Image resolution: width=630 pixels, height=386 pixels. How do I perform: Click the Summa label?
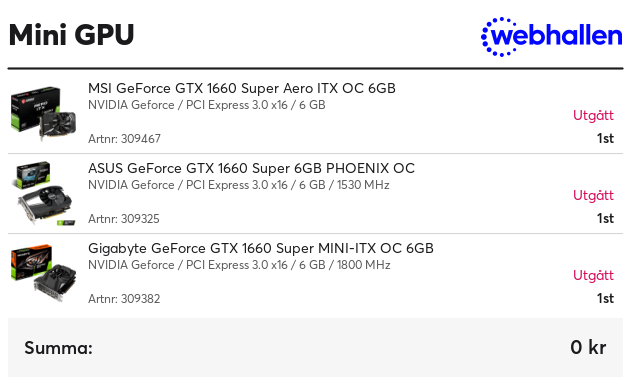pyautogui.click(x=58, y=348)
